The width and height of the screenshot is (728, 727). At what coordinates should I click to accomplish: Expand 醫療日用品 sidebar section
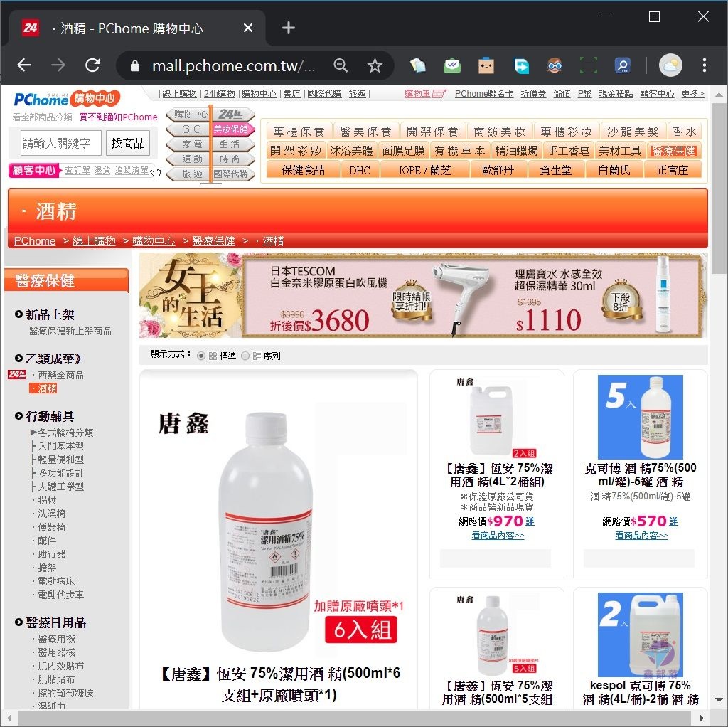coord(50,623)
